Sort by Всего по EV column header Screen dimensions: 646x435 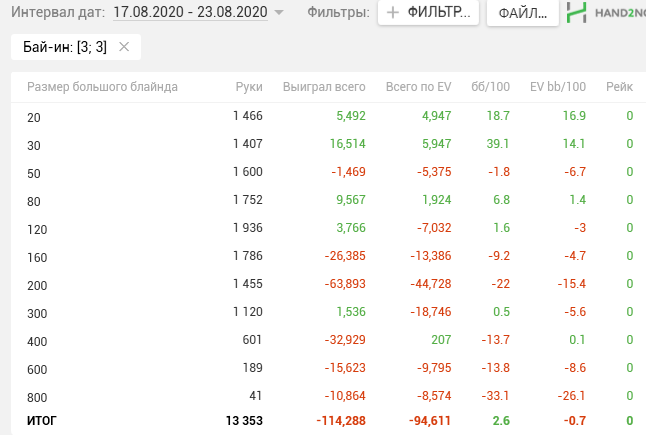point(418,87)
